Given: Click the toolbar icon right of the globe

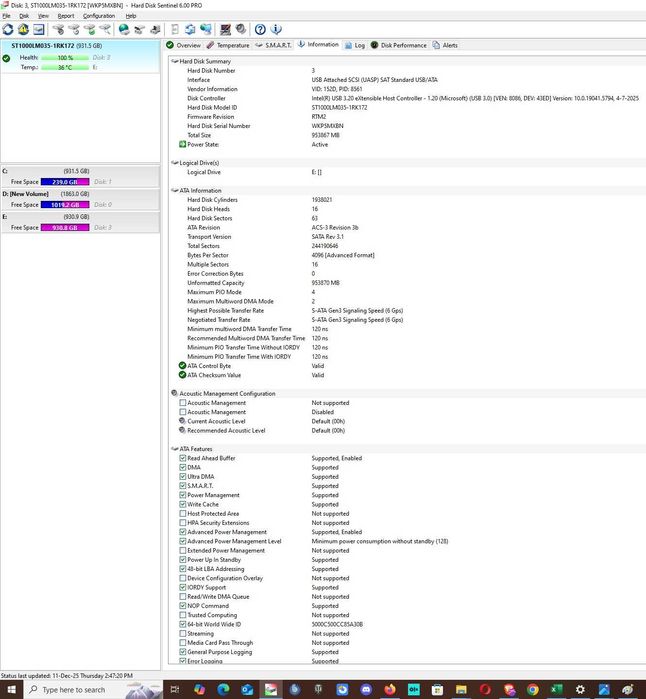Looking at the screenshot, I should [x=140, y=29].
